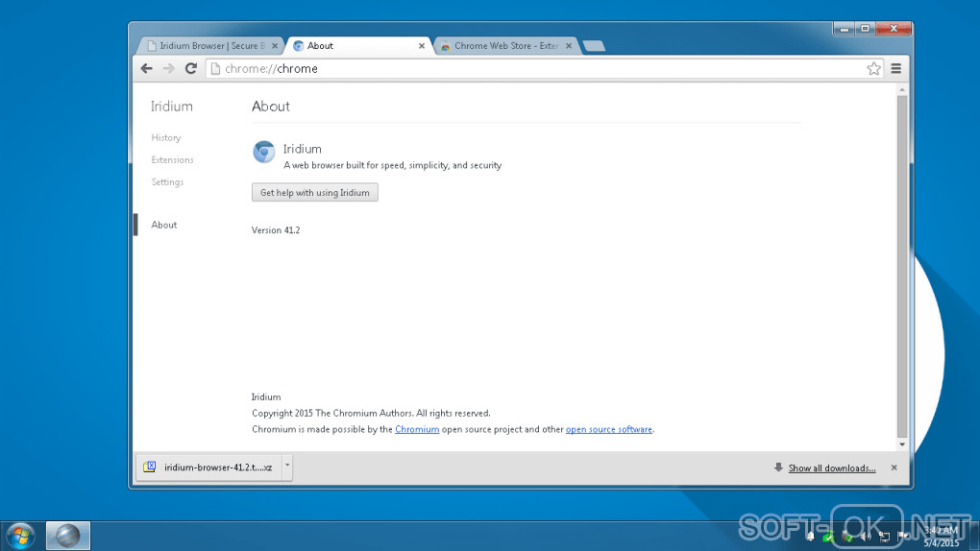Click the scrollbar up arrow
Image resolution: width=980 pixels, height=551 pixels.
click(x=902, y=90)
